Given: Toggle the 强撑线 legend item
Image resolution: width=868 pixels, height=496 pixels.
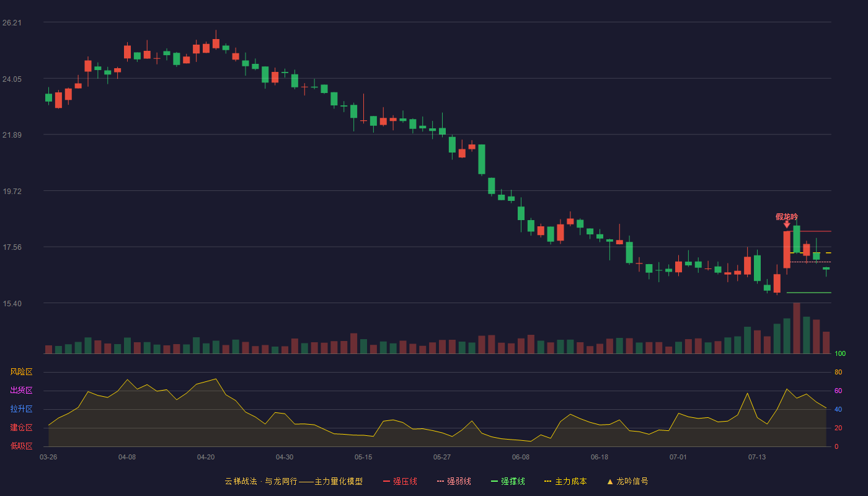Looking at the screenshot, I should point(508,481).
